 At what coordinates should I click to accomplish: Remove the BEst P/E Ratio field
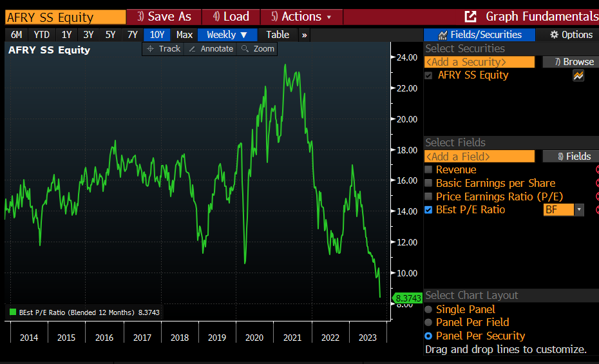pos(596,209)
